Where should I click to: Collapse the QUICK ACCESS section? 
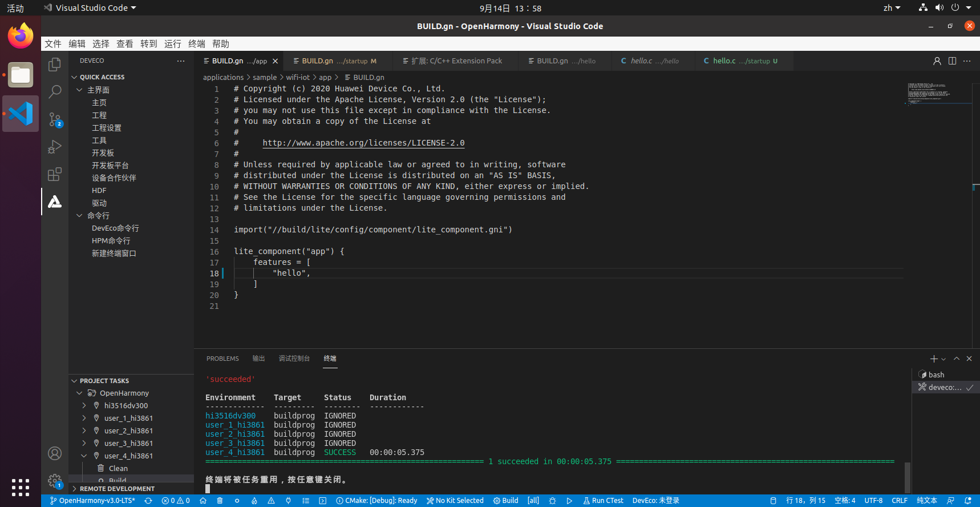(74, 77)
